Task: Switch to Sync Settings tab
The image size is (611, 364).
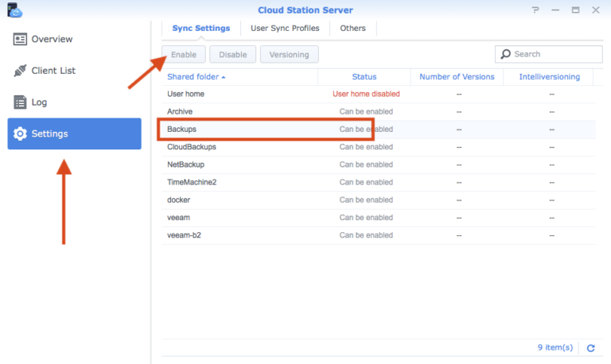Action: (201, 28)
